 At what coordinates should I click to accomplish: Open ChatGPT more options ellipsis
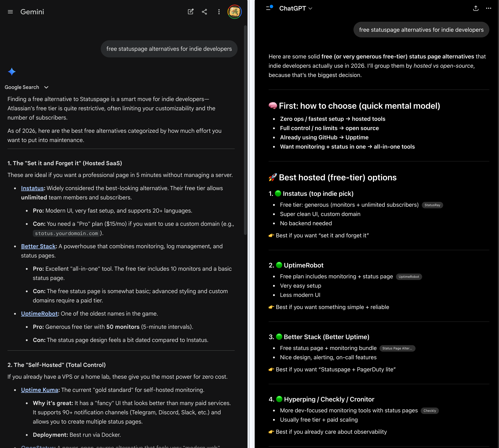(488, 8)
